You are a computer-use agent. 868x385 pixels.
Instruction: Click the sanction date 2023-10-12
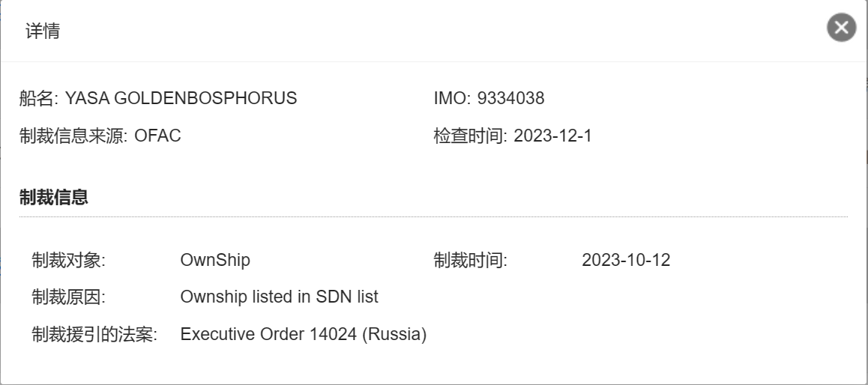626,260
